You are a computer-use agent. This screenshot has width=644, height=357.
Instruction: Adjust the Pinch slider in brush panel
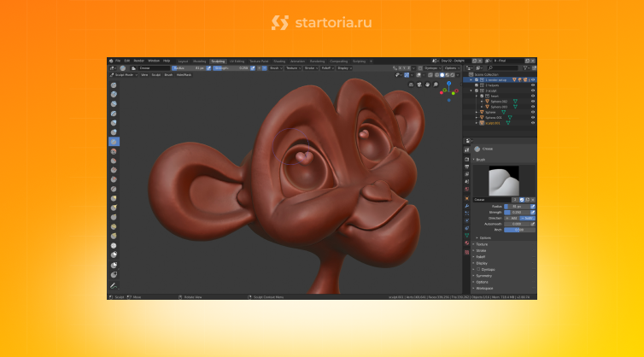(x=519, y=230)
